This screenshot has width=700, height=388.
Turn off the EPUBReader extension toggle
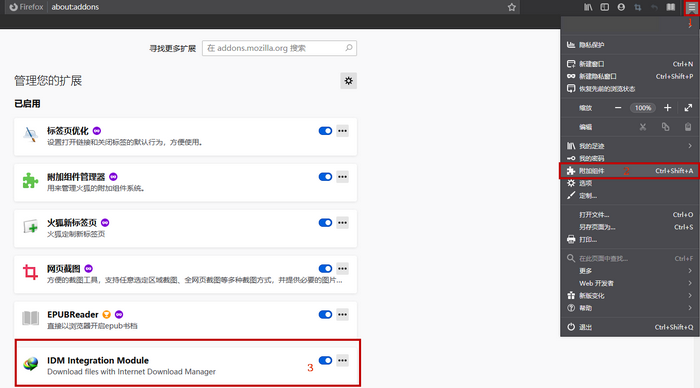coord(325,314)
